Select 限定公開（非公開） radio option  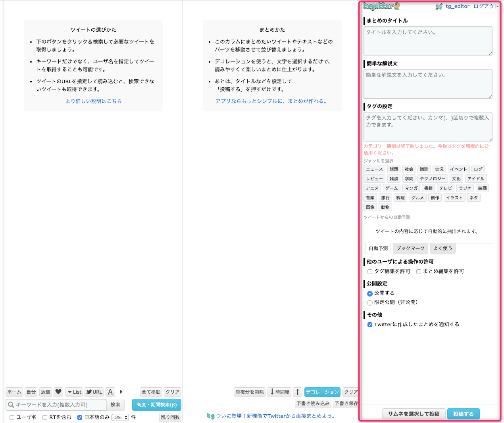coord(370,302)
